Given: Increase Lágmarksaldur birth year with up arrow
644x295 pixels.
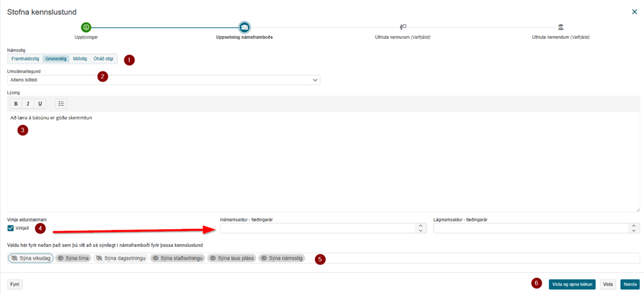Looking at the screenshot, I should (x=633, y=225).
